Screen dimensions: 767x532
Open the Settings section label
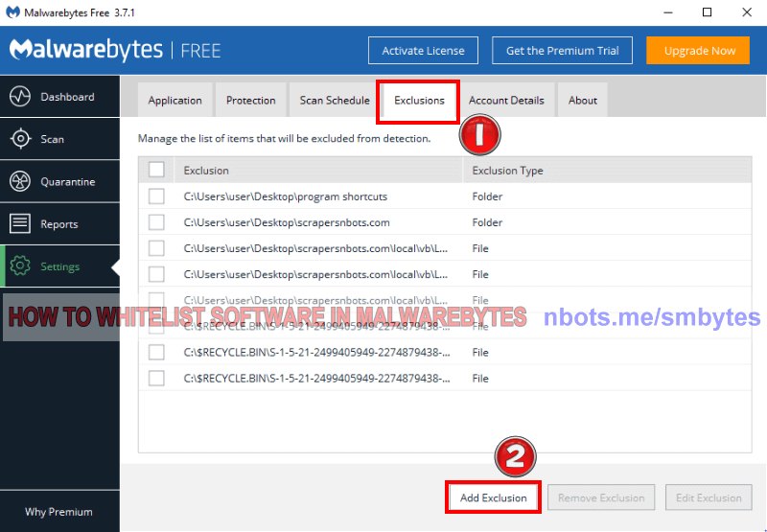tap(60, 267)
